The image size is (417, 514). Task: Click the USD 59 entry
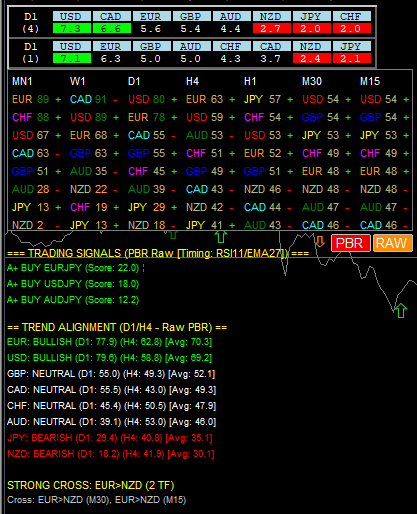point(204,117)
